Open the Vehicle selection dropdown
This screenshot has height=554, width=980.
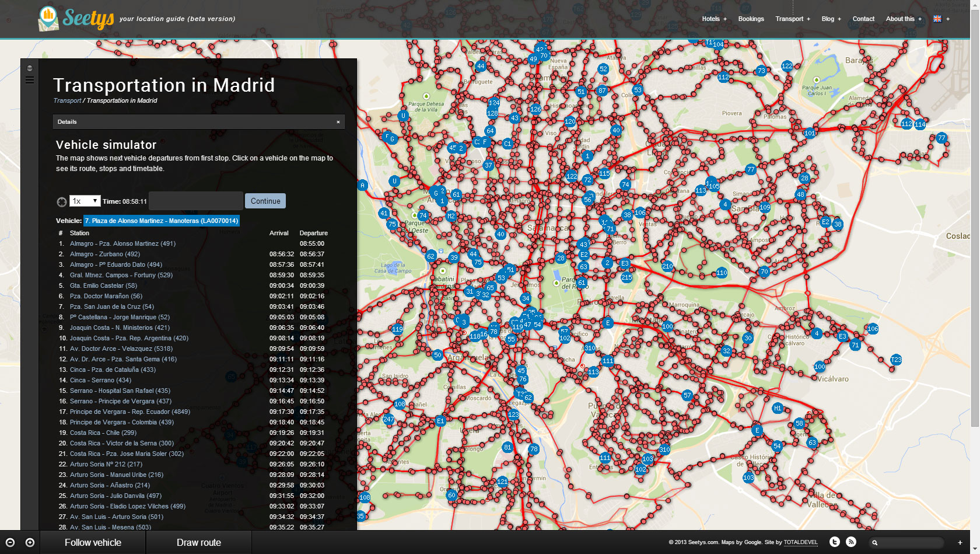[x=162, y=221]
